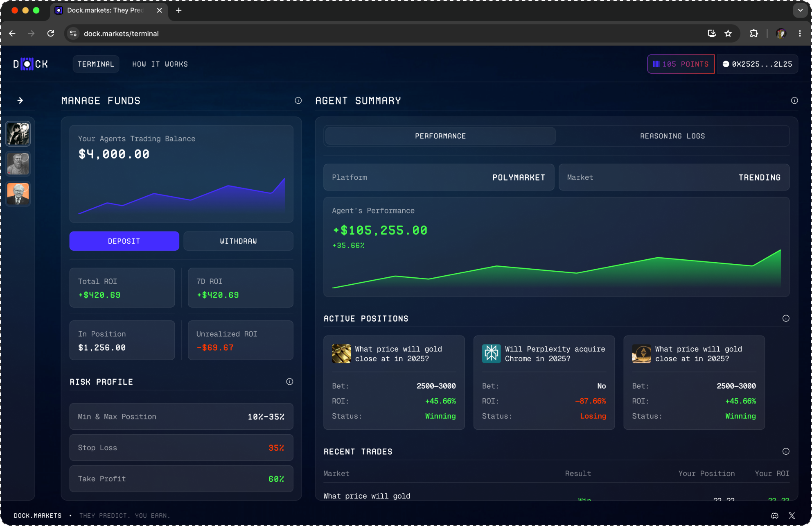Select the first agent avatar thumbnail
The width and height of the screenshot is (812, 526).
pyautogui.click(x=18, y=134)
